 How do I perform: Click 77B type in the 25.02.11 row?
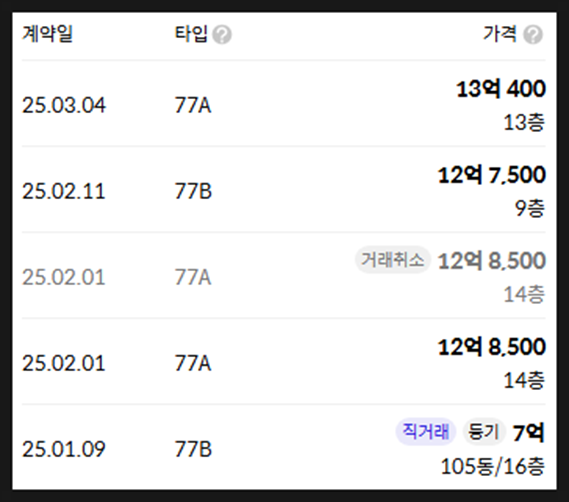coord(193,191)
